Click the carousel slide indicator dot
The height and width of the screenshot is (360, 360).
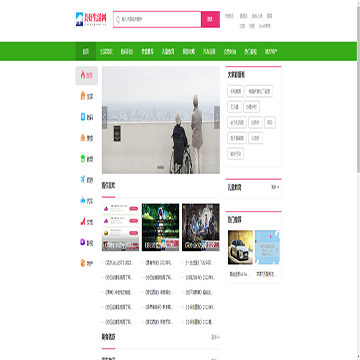pyautogui.click(x=161, y=167)
